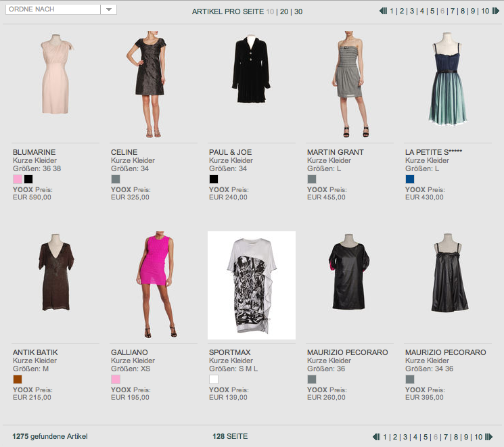Screen dimensions: 504x447
Task: Pick the grey swatch under Größen: 36
Action: pyautogui.click(x=312, y=379)
